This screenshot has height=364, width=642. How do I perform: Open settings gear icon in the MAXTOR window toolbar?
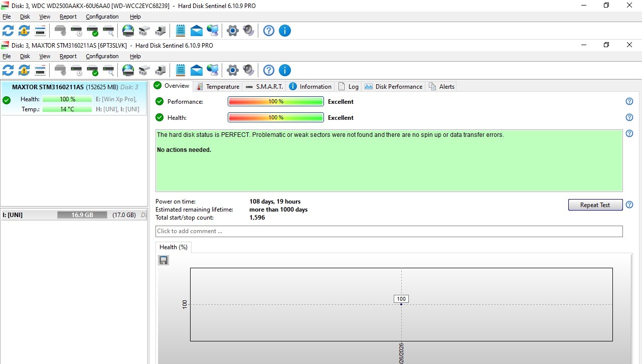232,70
